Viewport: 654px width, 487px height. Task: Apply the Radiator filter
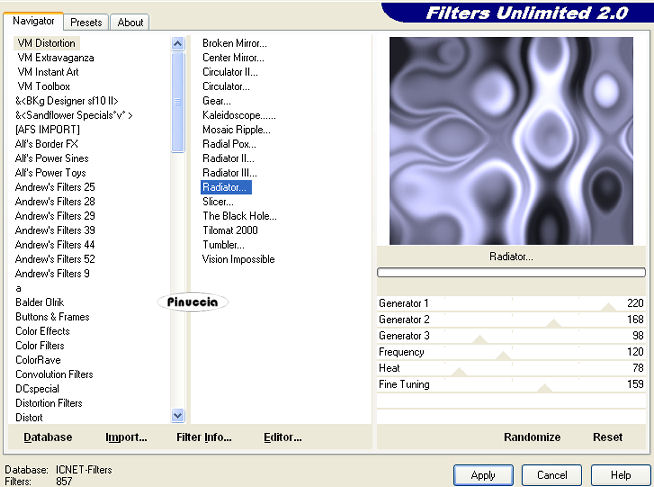click(x=483, y=475)
